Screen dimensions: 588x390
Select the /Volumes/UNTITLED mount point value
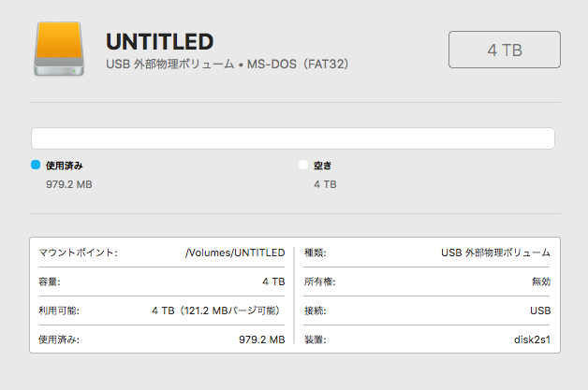pos(235,253)
